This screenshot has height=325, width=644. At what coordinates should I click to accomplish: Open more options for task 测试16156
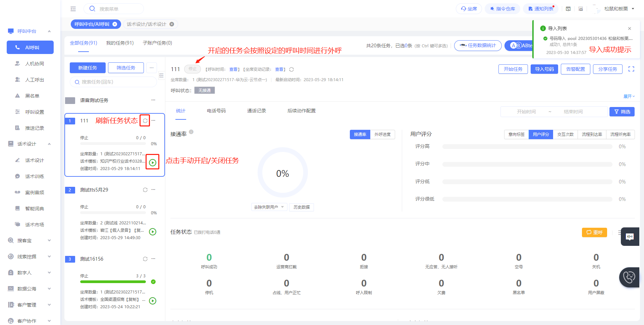153,259
